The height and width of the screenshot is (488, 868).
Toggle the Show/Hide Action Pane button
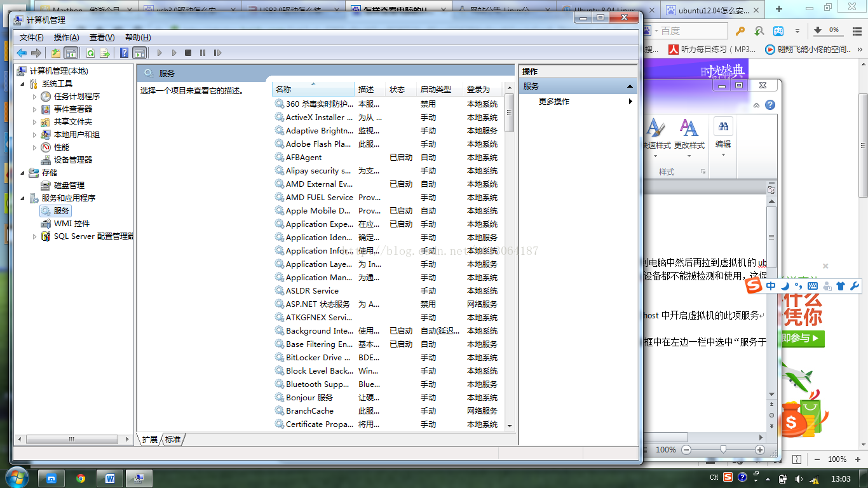(140, 53)
